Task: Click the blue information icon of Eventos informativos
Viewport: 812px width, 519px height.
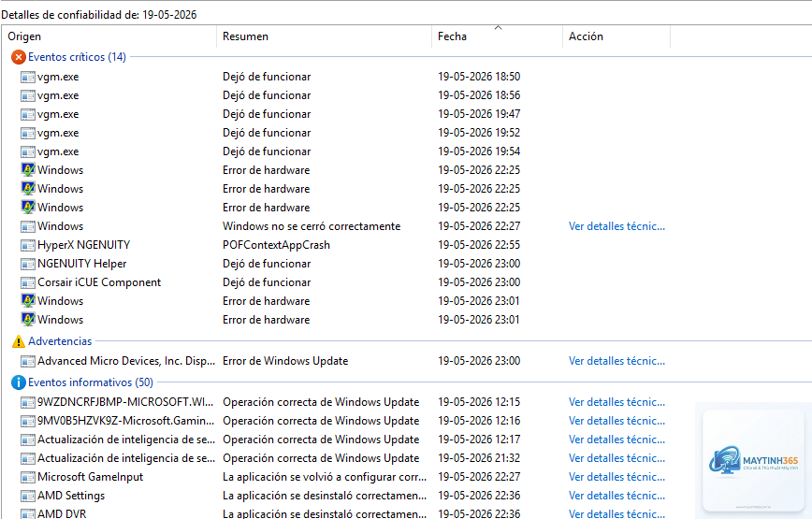Action: coord(18,382)
